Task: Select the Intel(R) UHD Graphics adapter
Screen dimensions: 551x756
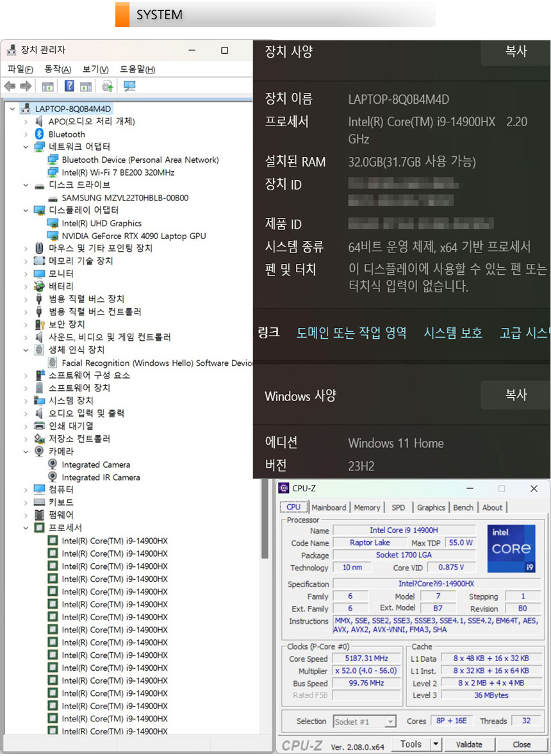Action: [101, 223]
